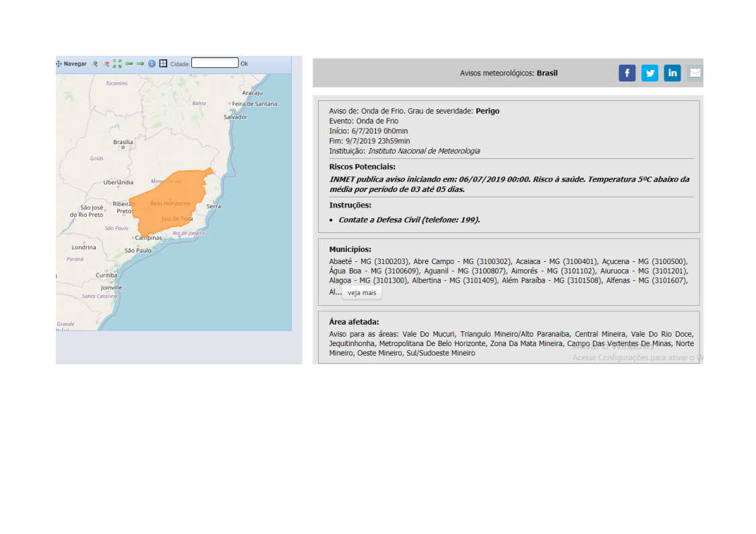Viewport: 756px width, 534px height.
Task: Go to next map view arrow
Action: (x=140, y=63)
